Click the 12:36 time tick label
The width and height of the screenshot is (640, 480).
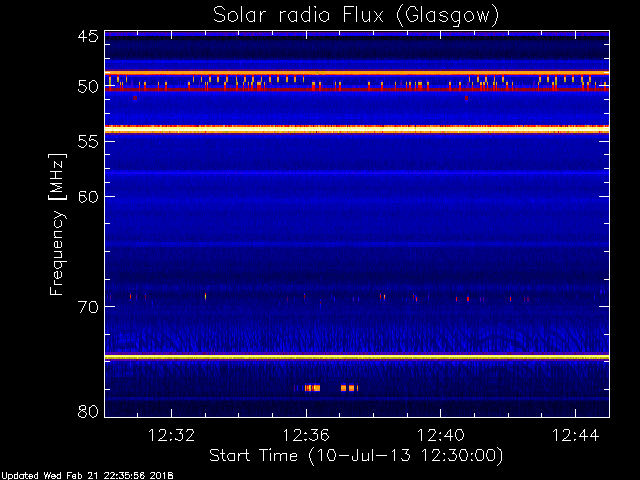(x=306, y=435)
